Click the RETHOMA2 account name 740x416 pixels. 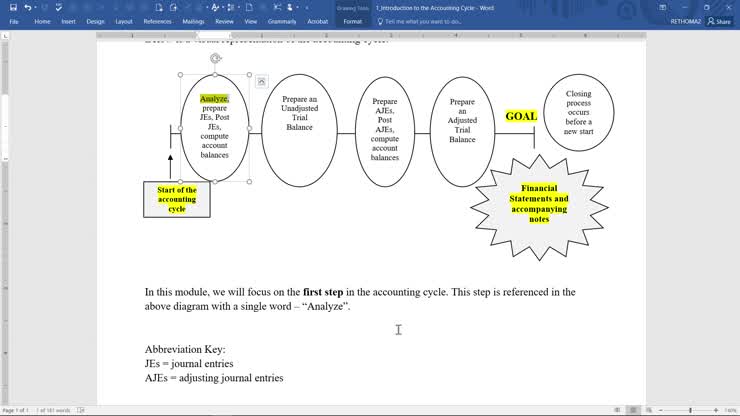686,22
